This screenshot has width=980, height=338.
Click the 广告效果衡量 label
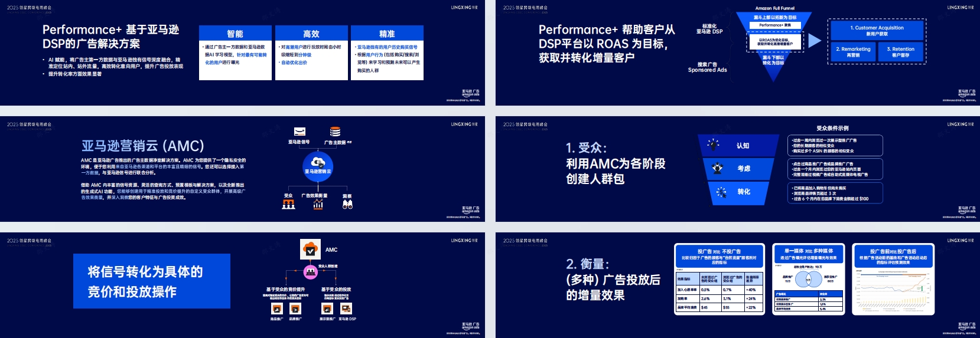pyautogui.click(x=314, y=196)
